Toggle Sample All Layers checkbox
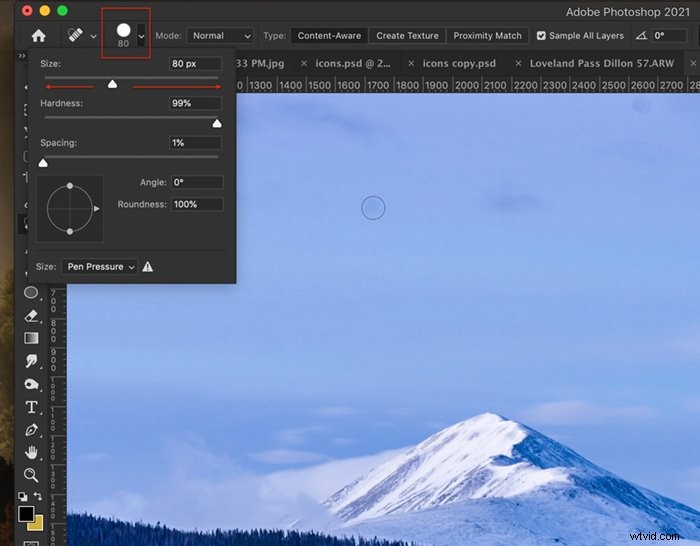 [x=541, y=36]
